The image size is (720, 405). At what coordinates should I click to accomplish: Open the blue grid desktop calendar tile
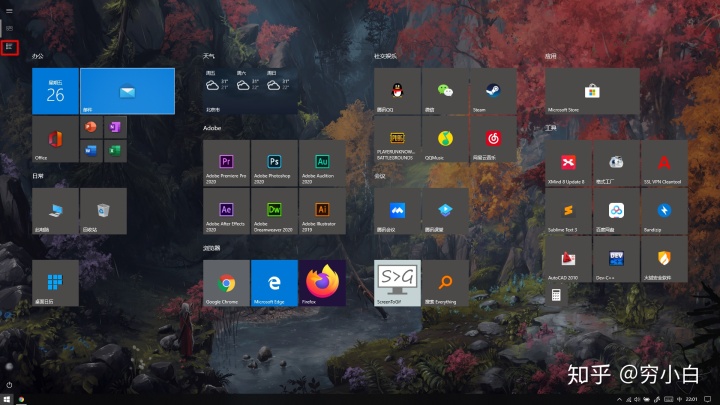55,283
